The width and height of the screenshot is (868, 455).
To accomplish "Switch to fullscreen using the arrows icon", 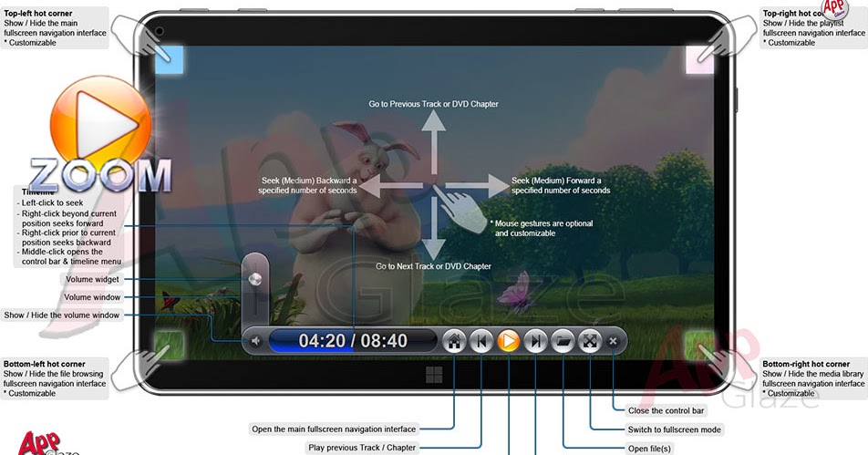I will (x=590, y=341).
